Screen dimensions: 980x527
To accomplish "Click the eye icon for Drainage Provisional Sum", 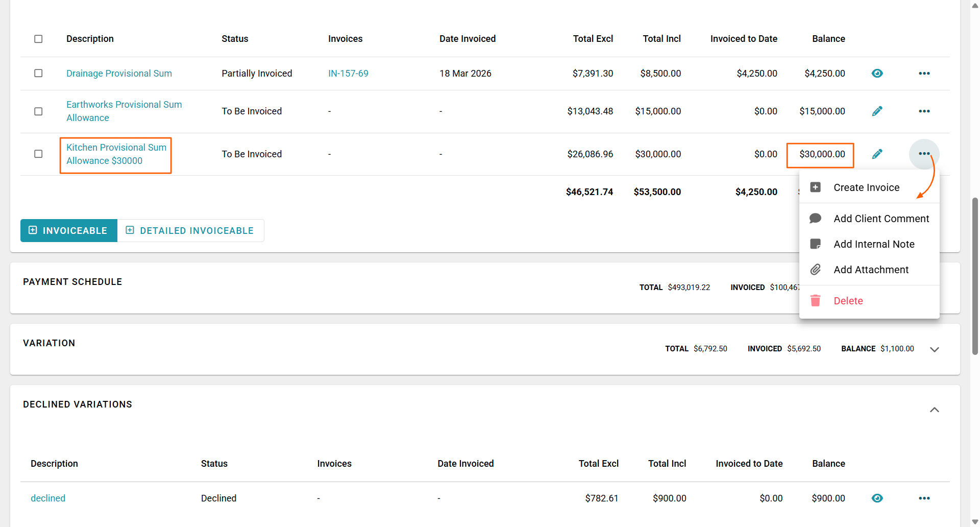I will click(877, 74).
